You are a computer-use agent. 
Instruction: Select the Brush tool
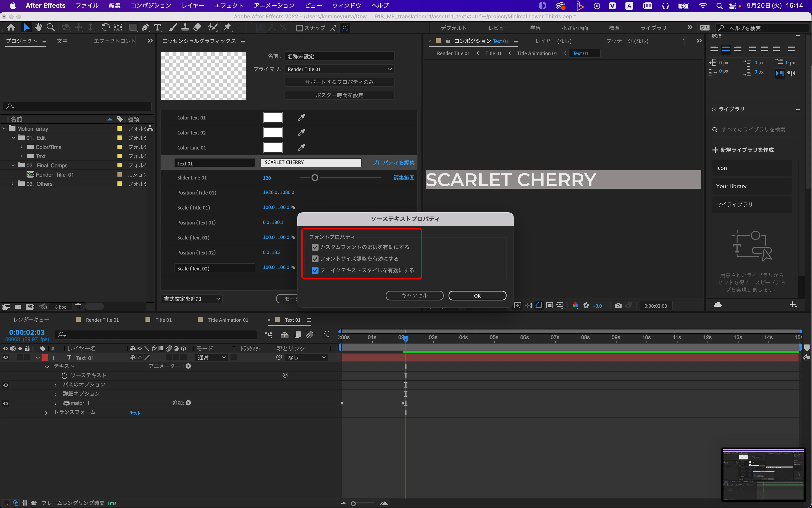tap(173, 28)
